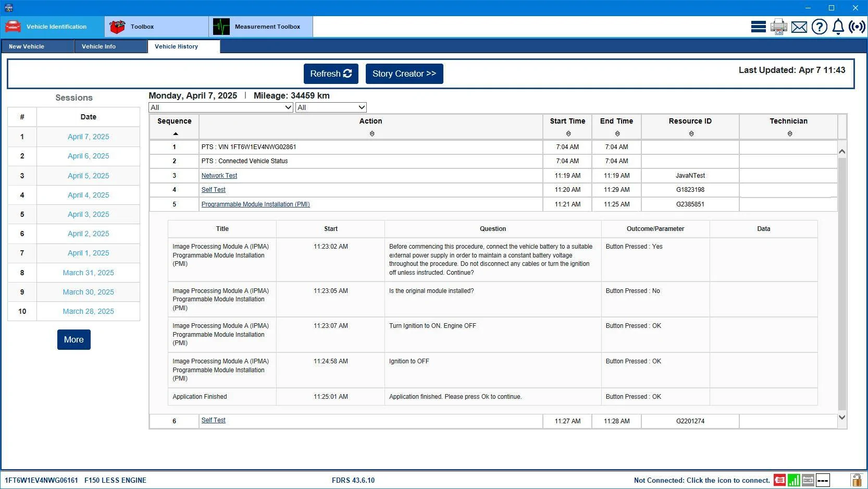Click the gray battery voltage icon

coord(808,480)
